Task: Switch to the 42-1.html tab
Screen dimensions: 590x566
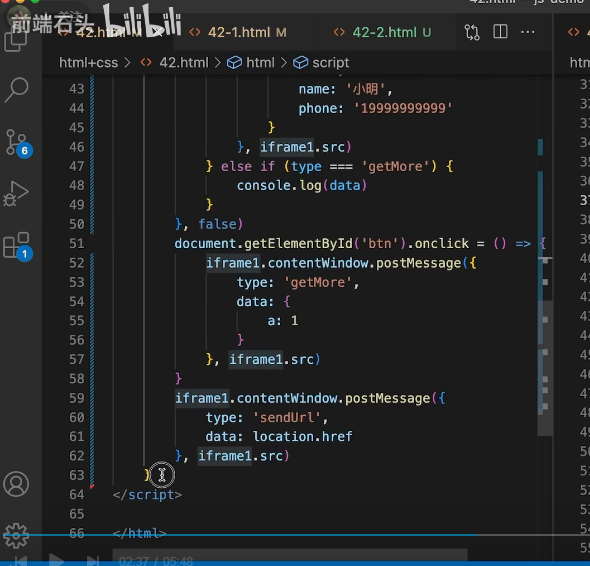Action: (x=238, y=32)
